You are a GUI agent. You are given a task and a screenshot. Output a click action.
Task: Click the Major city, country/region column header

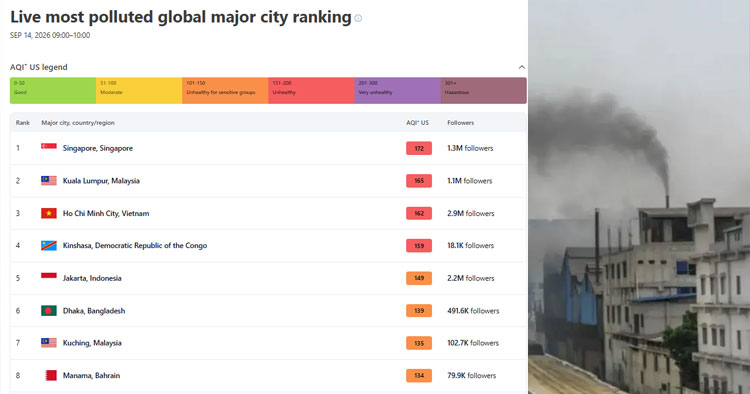click(x=78, y=123)
